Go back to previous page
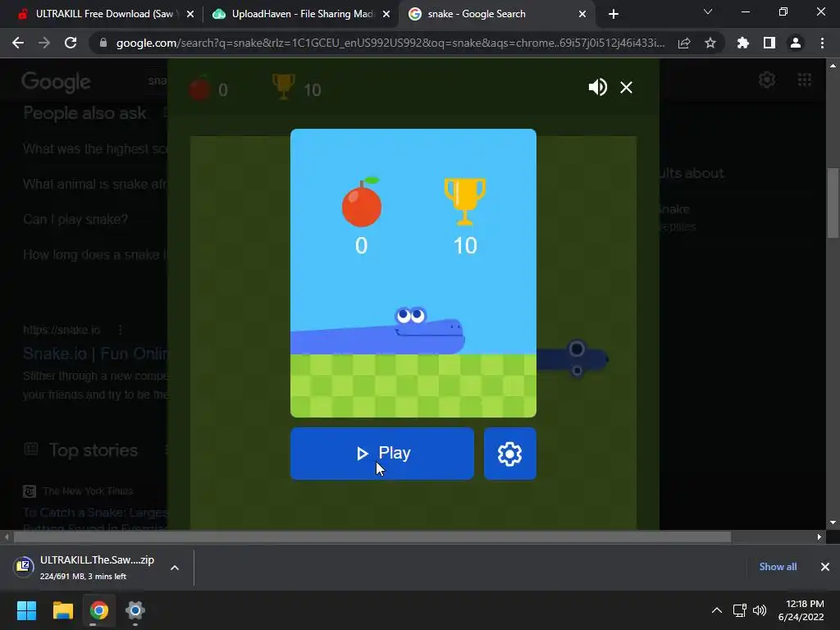840x630 pixels. (18, 43)
